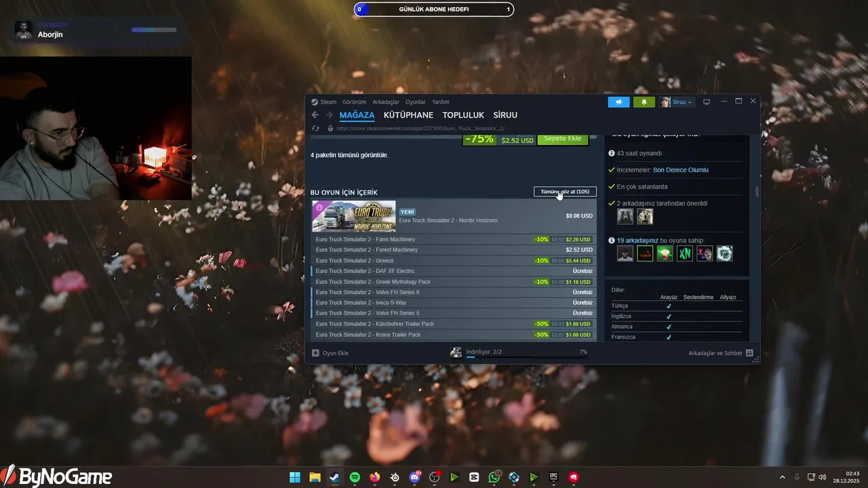Screen dimensions: 868x488
Task: Click the $2.52 USD discounted price
Action: click(x=517, y=140)
